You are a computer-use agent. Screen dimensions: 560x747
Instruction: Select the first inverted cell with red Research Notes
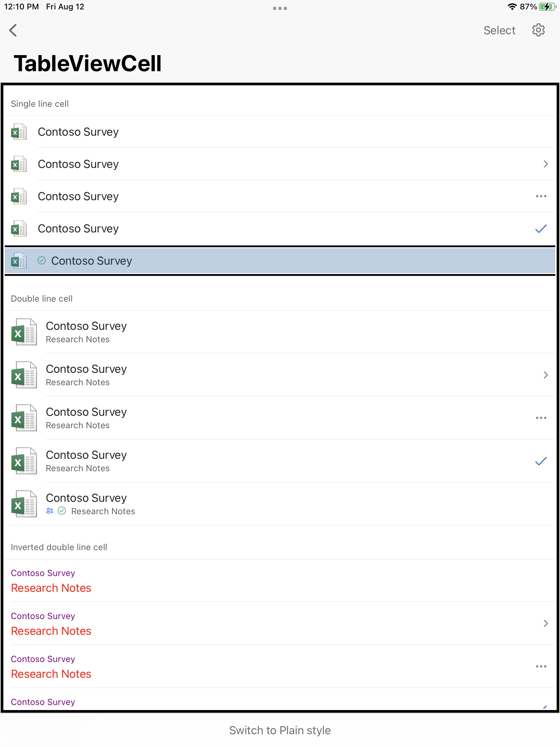coord(280,580)
